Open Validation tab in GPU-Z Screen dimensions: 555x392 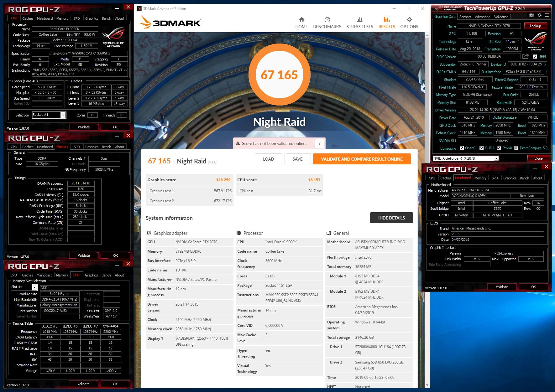[x=501, y=17]
